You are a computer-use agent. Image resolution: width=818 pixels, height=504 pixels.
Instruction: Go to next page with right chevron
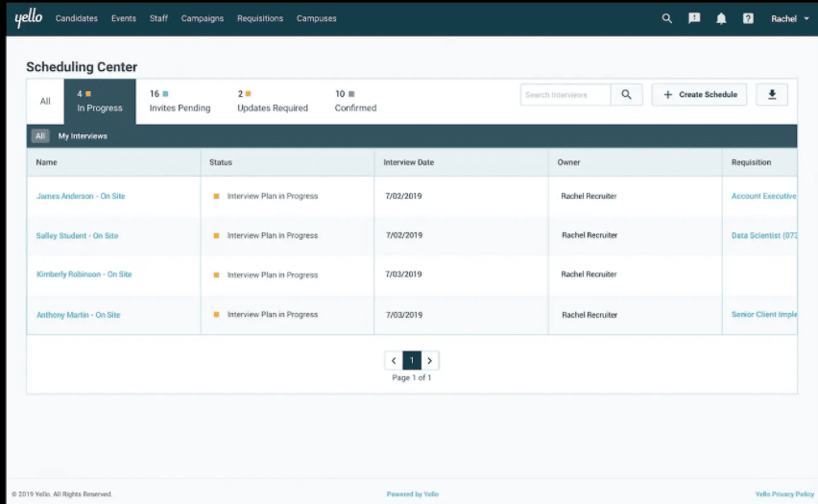pyautogui.click(x=430, y=361)
